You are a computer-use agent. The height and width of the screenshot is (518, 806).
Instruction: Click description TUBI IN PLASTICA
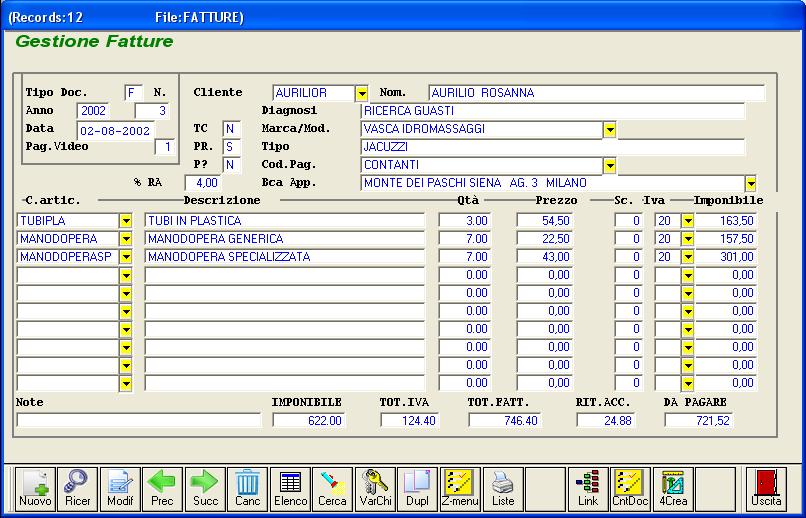[285, 221]
